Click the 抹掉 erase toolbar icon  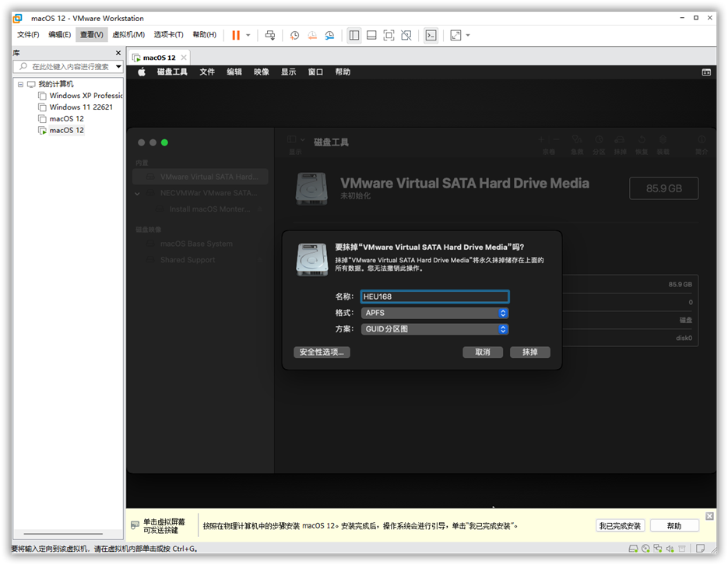(x=620, y=139)
